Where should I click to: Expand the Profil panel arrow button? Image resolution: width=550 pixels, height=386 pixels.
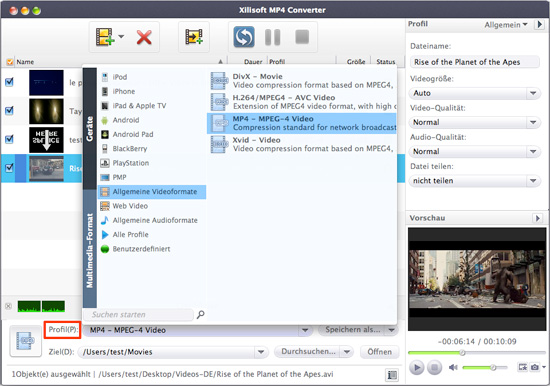pyautogui.click(x=539, y=25)
